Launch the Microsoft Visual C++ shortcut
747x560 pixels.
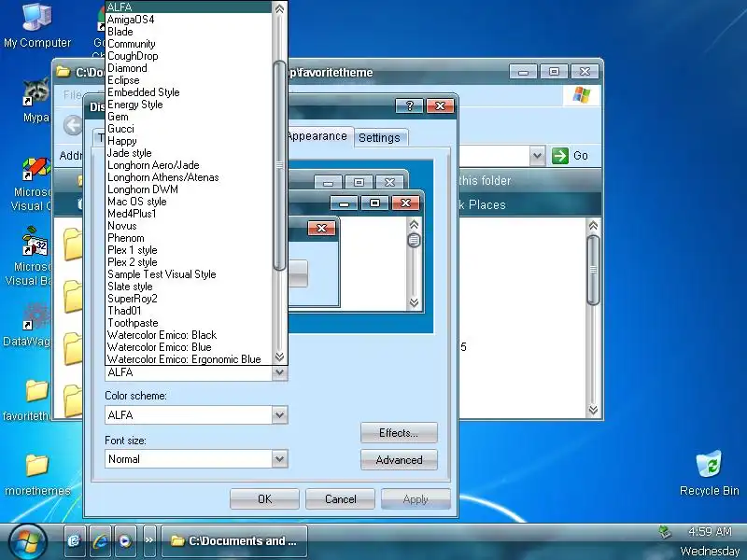[34, 183]
